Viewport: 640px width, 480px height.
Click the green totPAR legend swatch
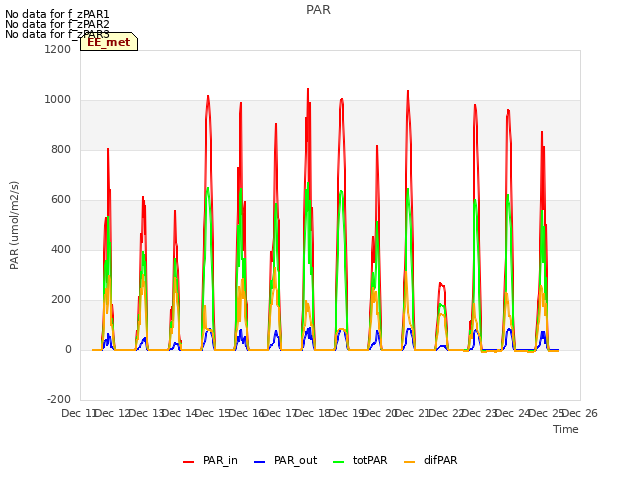(x=339, y=462)
